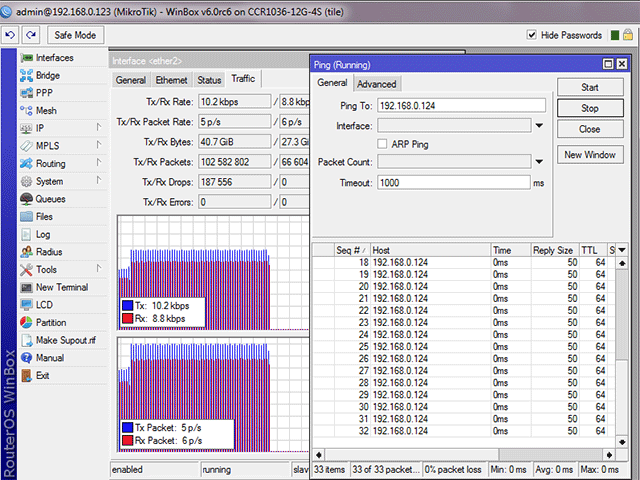
Task: Click the Ping Close button
Action: tap(590, 129)
